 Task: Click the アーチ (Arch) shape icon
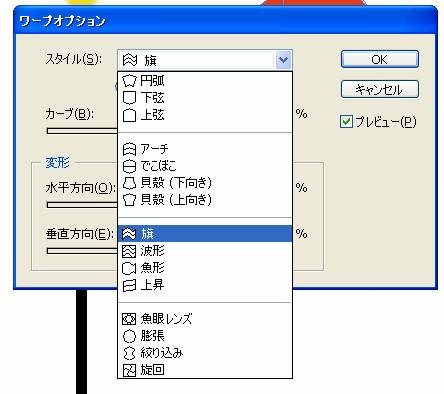[x=129, y=149]
